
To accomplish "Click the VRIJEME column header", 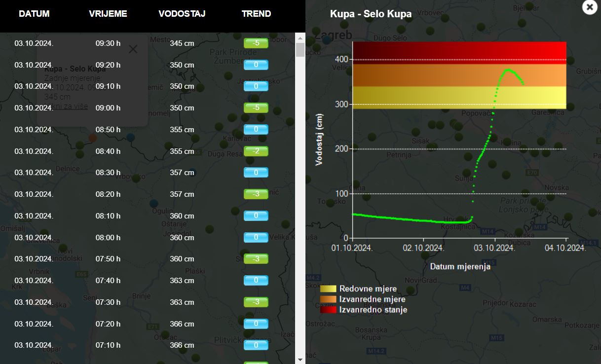I will tap(108, 14).
